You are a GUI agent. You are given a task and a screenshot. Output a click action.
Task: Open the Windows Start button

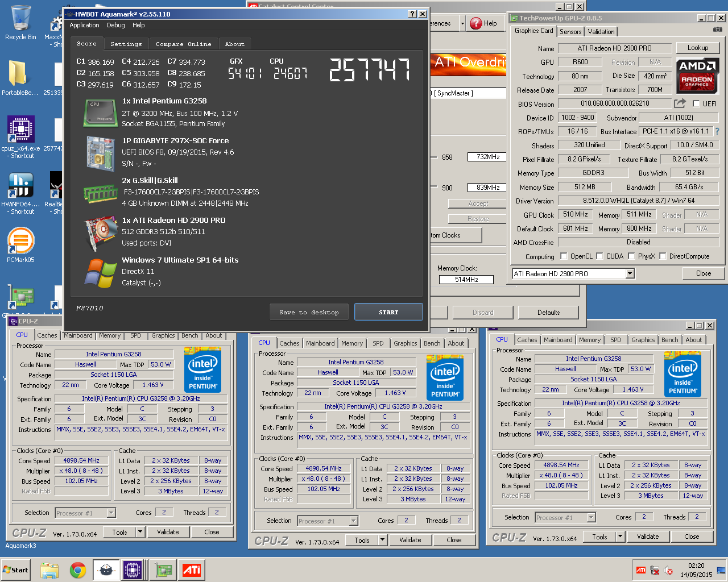(x=16, y=570)
